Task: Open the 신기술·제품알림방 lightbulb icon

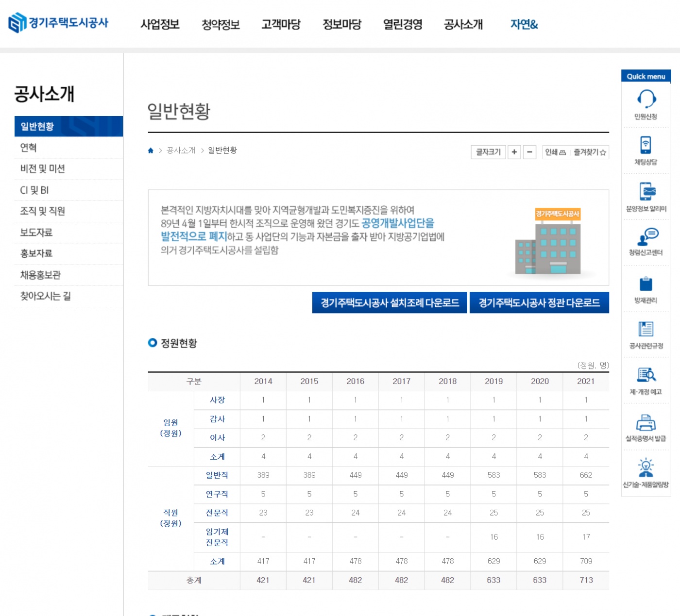Action: 646,468
